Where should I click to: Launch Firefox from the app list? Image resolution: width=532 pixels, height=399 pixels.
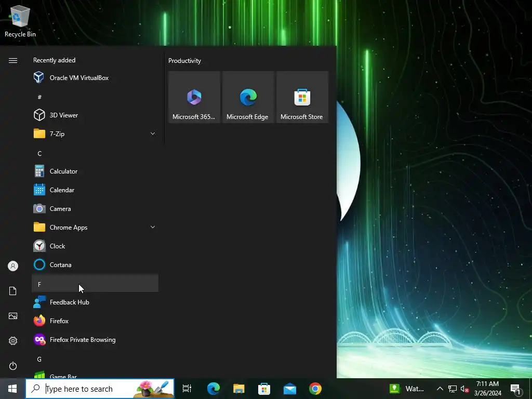[x=95, y=321]
